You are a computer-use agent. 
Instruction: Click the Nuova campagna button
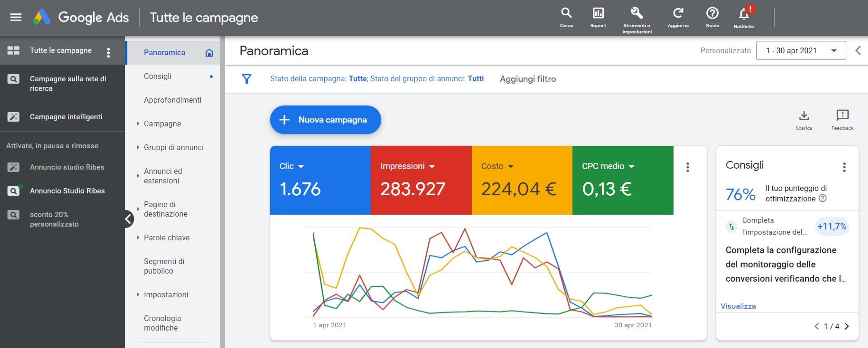click(x=325, y=120)
